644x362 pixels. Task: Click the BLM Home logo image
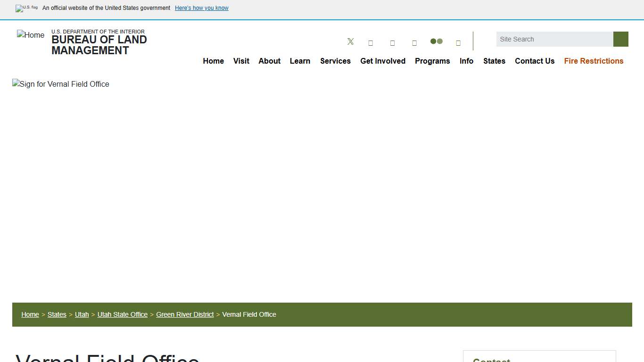point(31,35)
